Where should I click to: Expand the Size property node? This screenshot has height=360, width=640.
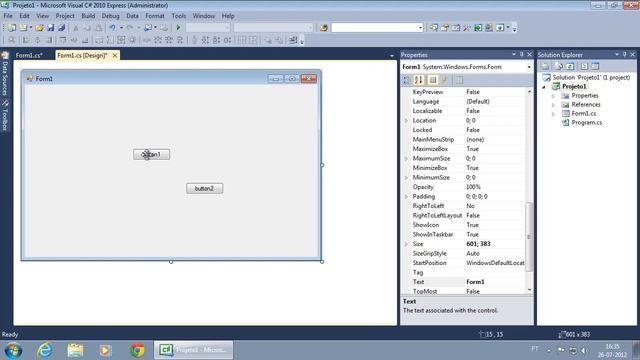(406, 244)
